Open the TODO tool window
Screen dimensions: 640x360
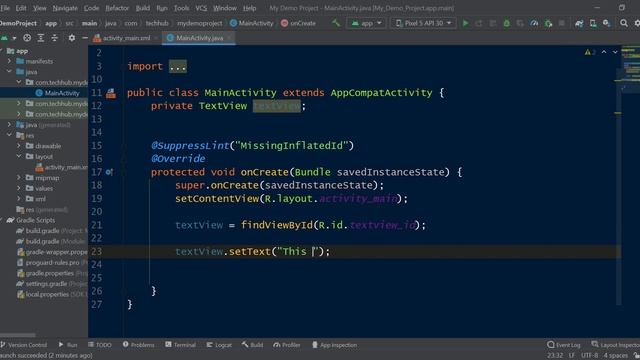point(100,345)
